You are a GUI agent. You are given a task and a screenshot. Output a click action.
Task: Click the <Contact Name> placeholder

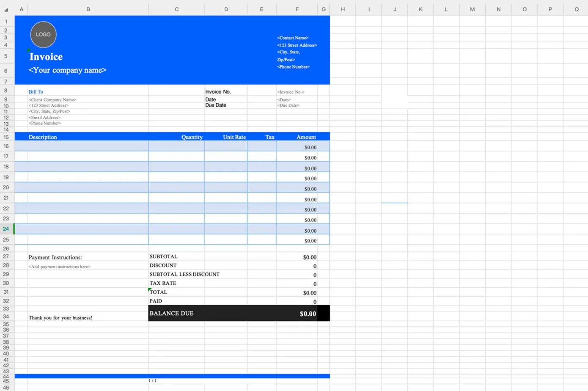(292, 38)
